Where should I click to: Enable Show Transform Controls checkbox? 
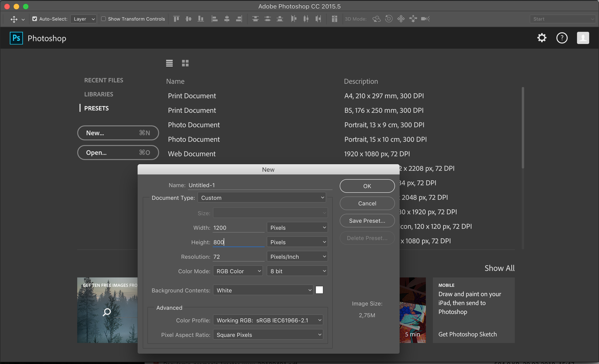pyautogui.click(x=103, y=19)
